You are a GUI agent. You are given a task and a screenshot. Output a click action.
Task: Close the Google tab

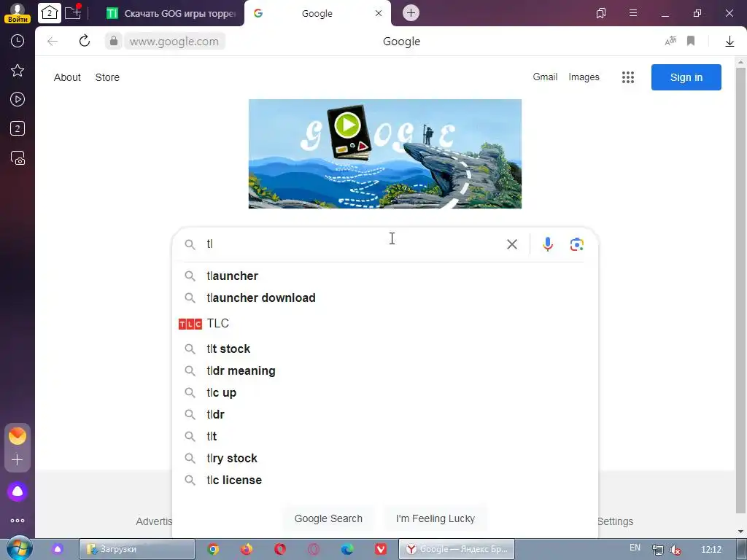(379, 13)
